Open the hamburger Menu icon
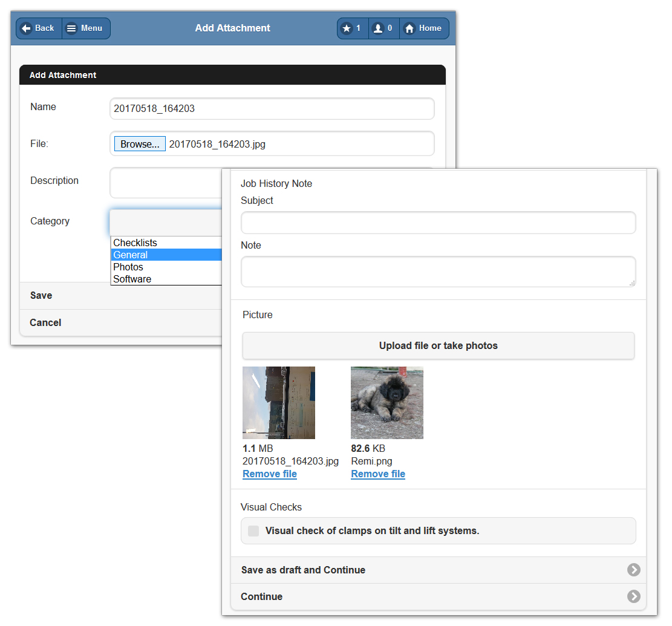Viewport: 672px width, 626px height. (71, 28)
